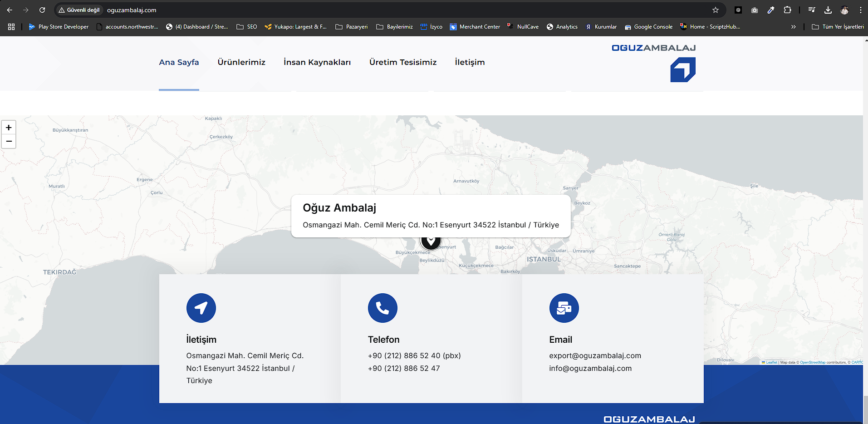Open the Merchant Center bookmark
The image size is (868, 424).
475,27
